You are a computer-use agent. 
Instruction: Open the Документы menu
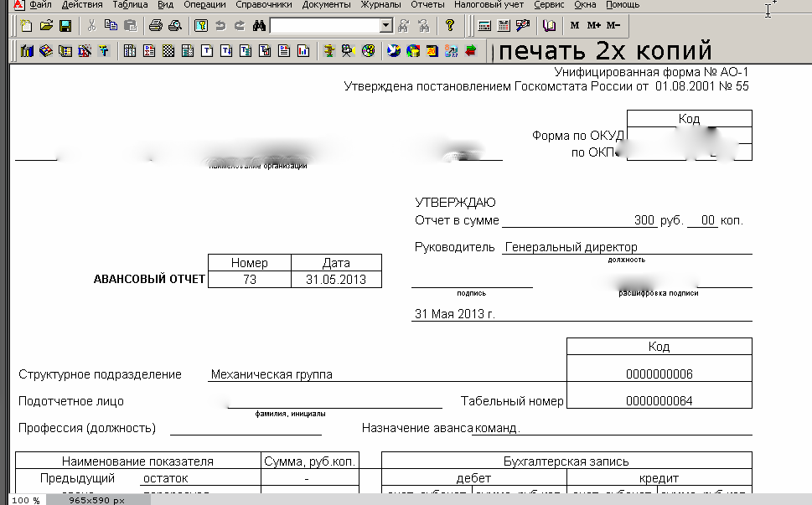(326, 5)
